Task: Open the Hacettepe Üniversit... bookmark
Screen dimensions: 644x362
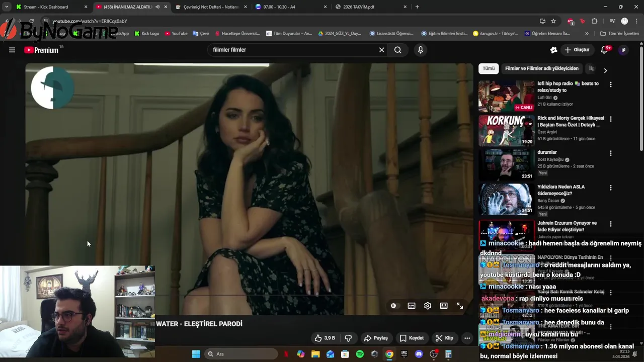Action: click(x=237, y=34)
